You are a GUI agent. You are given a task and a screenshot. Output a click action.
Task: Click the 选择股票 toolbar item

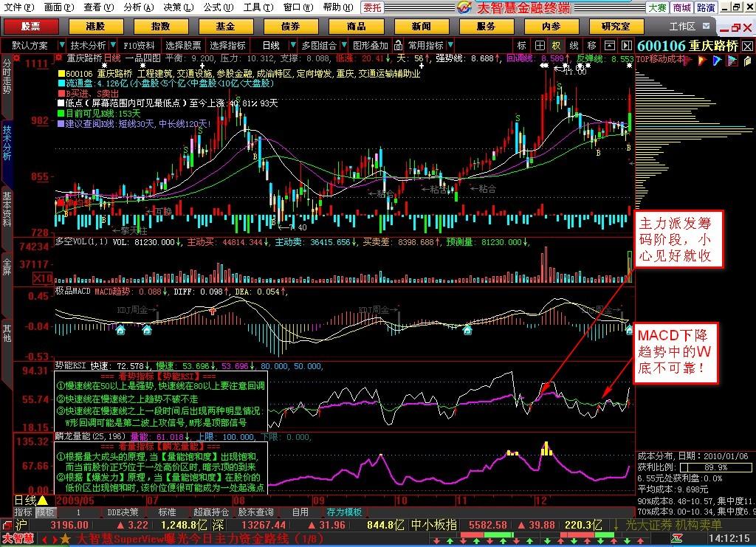tap(183, 46)
